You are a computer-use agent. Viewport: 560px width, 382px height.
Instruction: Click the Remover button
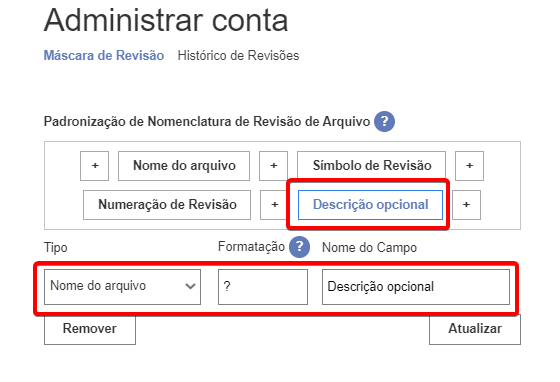pos(90,329)
